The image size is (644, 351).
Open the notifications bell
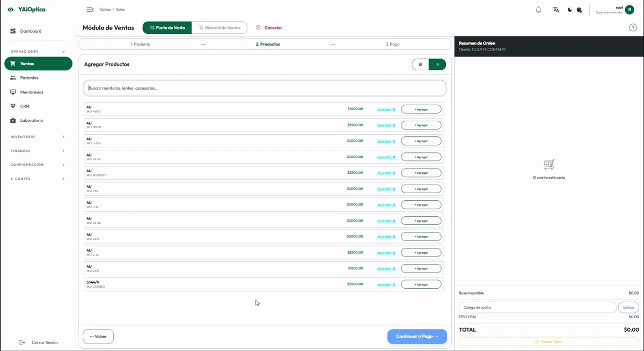(538, 10)
